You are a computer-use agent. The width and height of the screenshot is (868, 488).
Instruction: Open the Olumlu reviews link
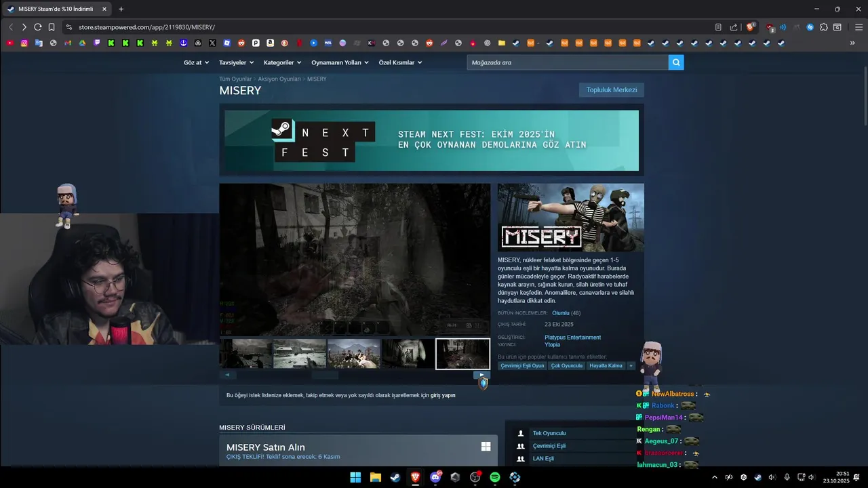pos(561,313)
